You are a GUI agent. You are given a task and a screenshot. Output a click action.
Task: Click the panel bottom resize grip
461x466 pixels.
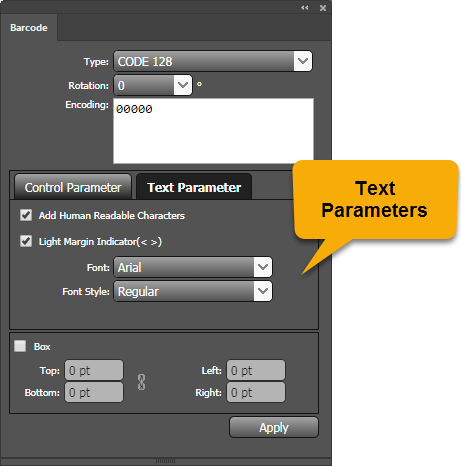pos(165,461)
